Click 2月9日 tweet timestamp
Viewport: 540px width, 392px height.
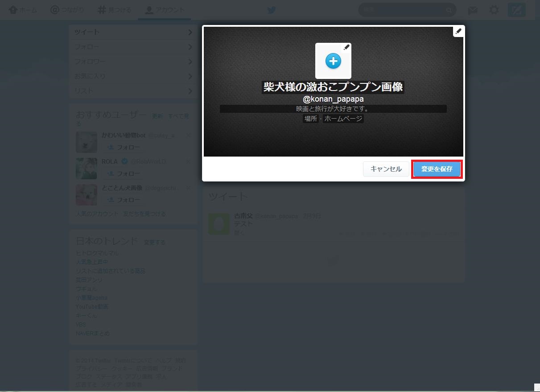tap(312, 216)
